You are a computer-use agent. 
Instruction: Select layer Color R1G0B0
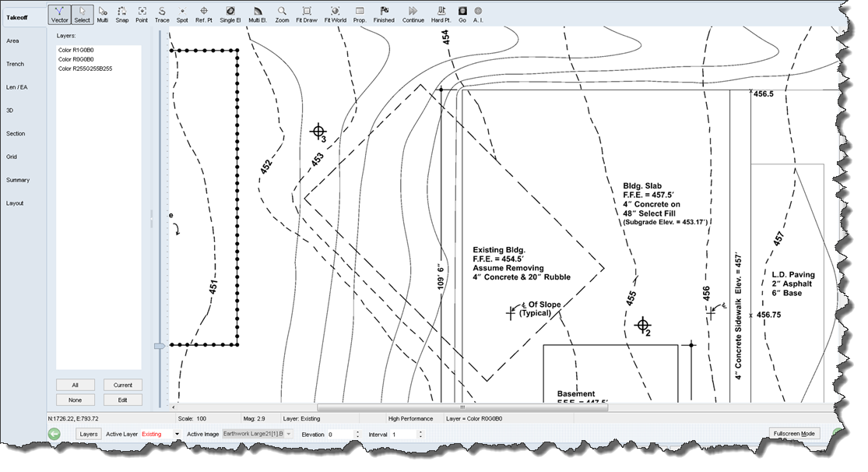click(x=76, y=50)
